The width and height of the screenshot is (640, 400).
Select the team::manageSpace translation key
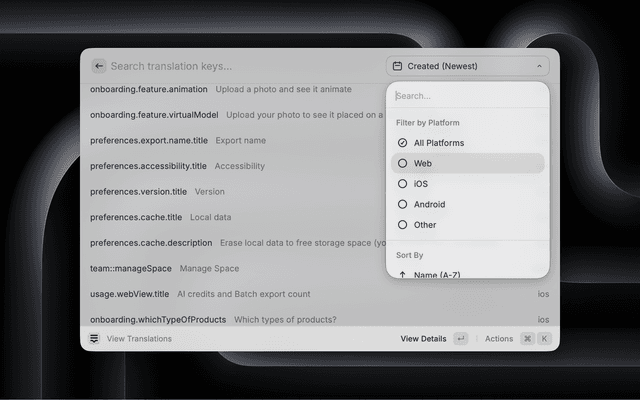click(131, 268)
